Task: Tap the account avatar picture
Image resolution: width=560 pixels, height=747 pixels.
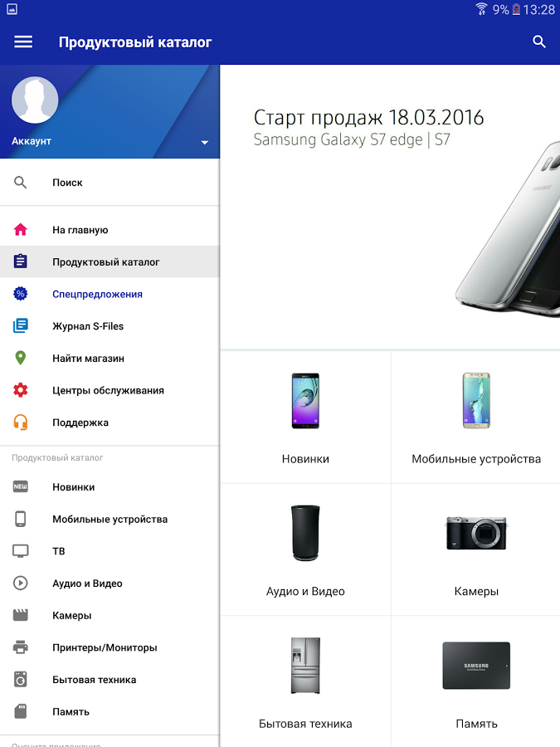Action: pyautogui.click(x=35, y=100)
